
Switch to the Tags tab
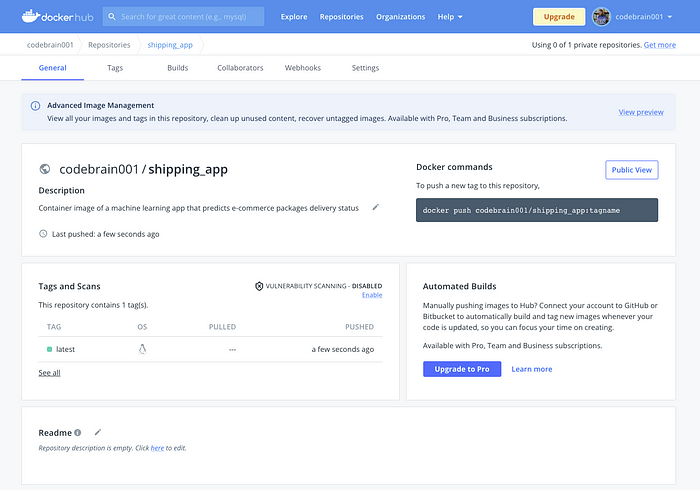[115, 68]
